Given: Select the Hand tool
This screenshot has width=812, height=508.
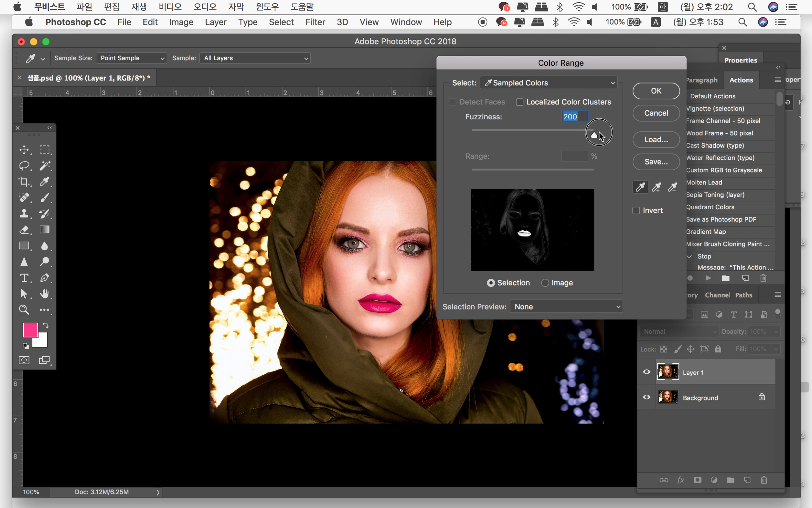Looking at the screenshot, I should coord(45,294).
